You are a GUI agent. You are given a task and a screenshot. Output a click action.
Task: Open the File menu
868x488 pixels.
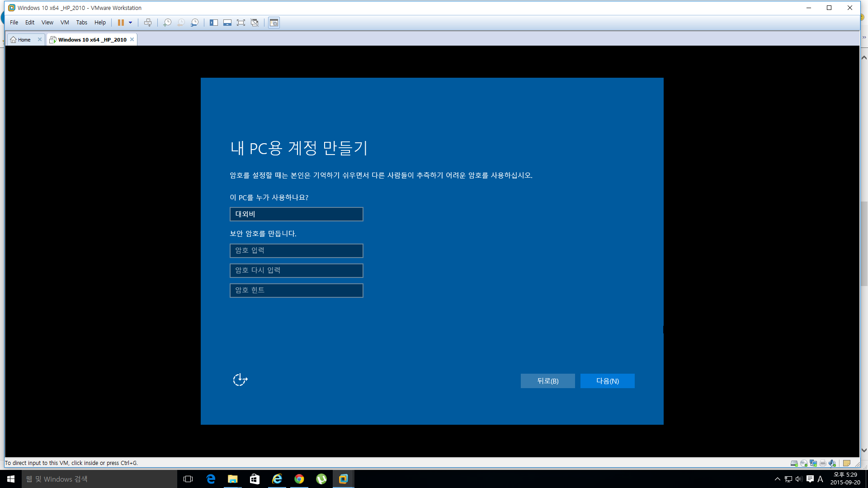pyautogui.click(x=14, y=23)
